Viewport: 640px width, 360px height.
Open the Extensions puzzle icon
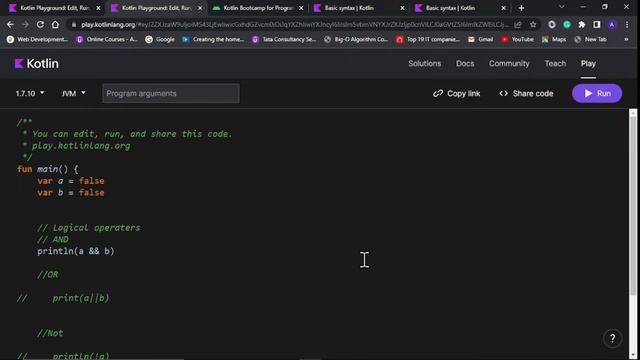pyautogui.click(x=582, y=24)
